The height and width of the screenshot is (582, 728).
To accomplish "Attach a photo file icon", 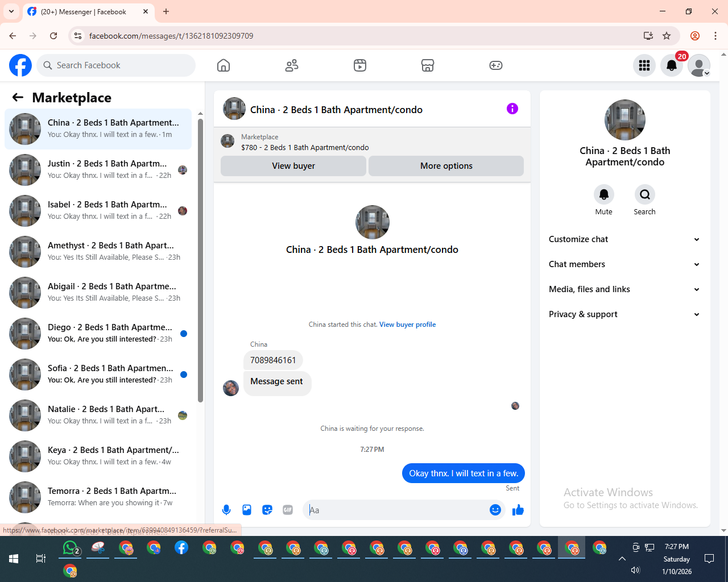I will (x=247, y=510).
